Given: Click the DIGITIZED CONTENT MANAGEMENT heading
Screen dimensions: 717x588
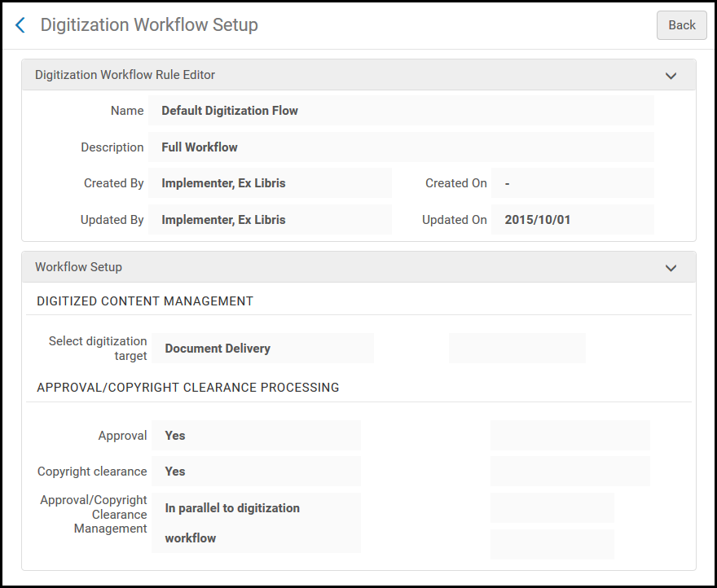Looking at the screenshot, I should 145,301.
